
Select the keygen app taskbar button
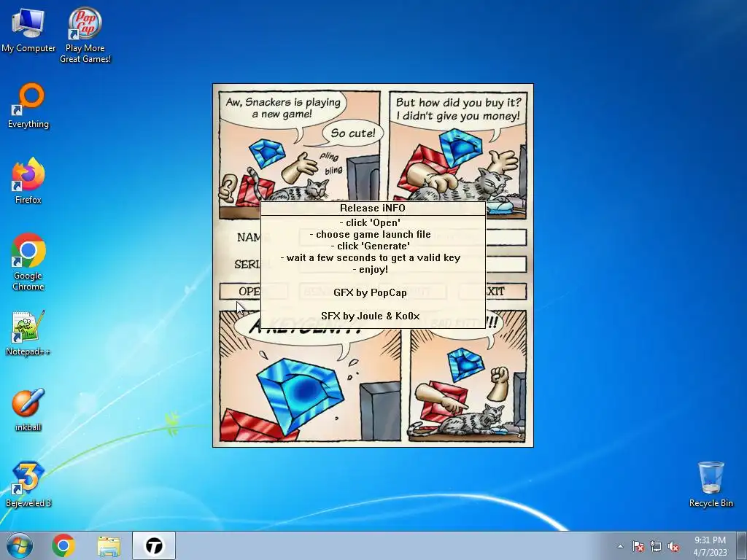[154, 545]
